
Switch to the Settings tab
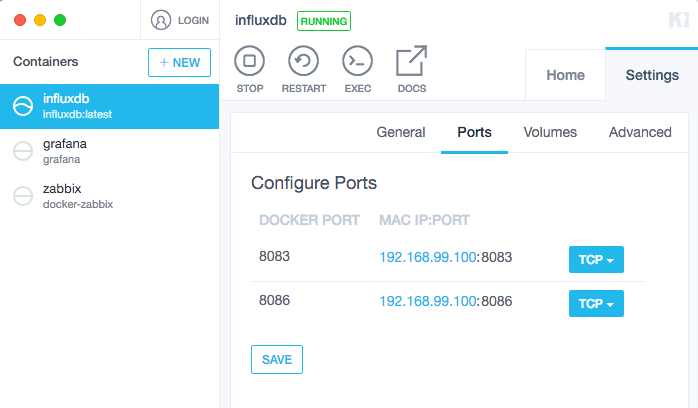click(652, 75)
